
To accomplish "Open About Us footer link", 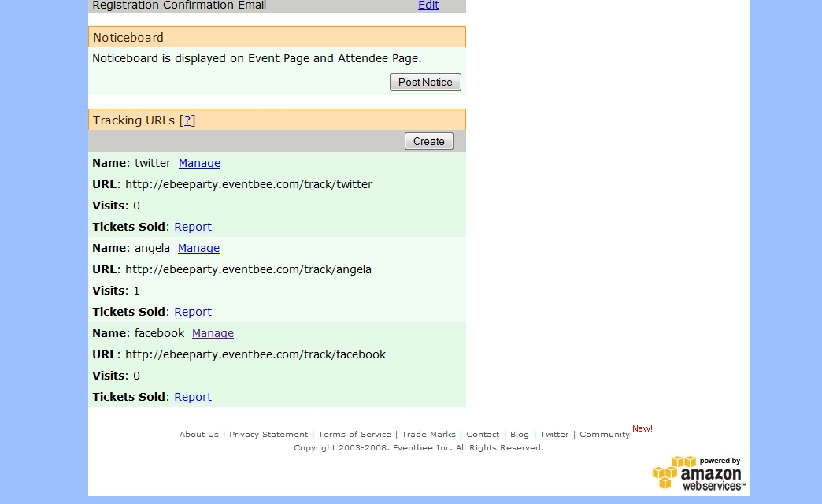I will tap(198, 434).
